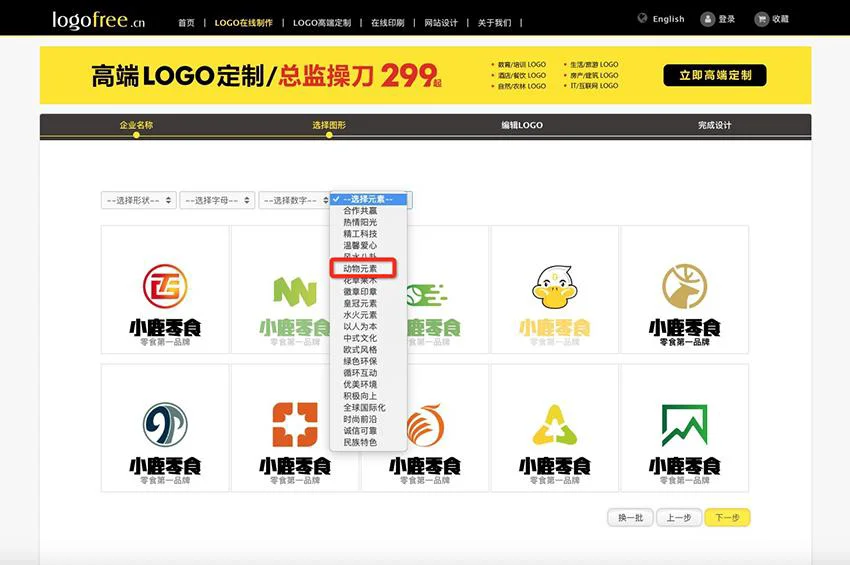Viewport: 850px width, 565px height.
Task: Choose 民族特色 from the element list
Action: (x=369, y=442)
